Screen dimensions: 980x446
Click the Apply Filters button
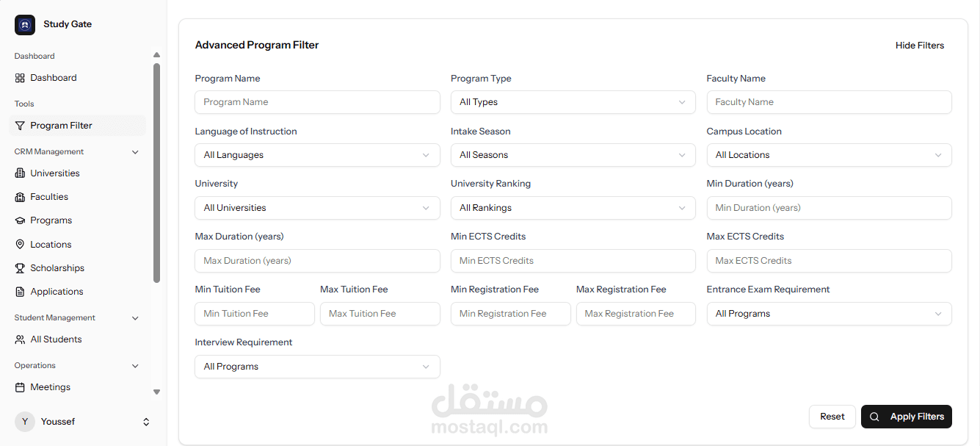[907, 417]
